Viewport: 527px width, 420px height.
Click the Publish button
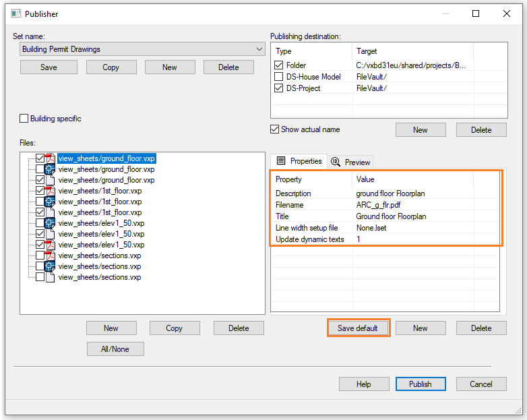pyautogui.click(x=420, y=384)
